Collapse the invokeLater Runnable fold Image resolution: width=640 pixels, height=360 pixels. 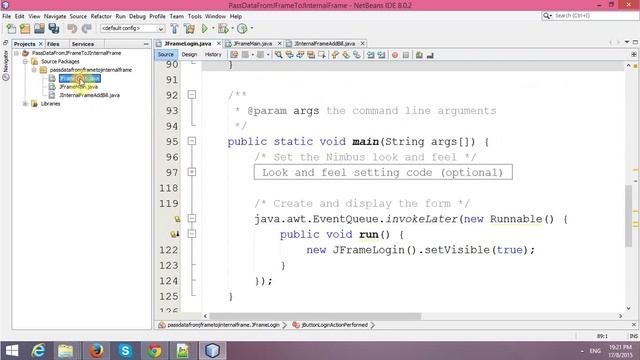point(191,218)
